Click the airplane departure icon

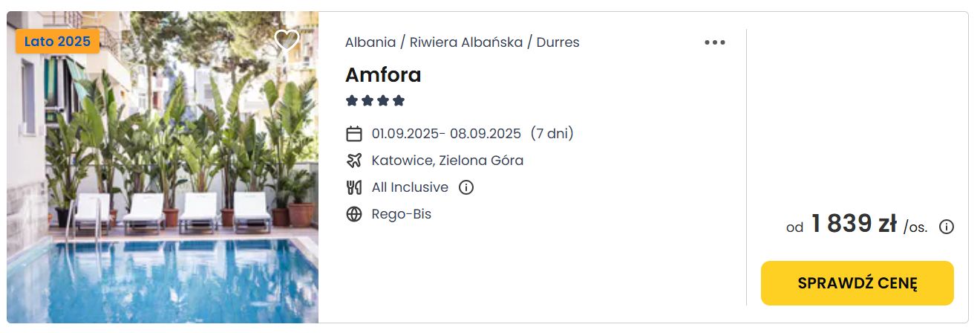pos(354,161)
